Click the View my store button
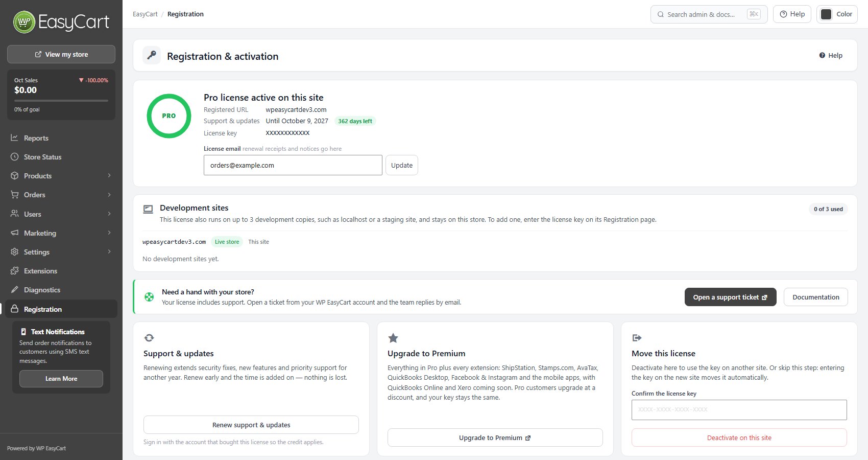This screenshot has height=460, width=868. pyautogui.click(x=61, y=54)
